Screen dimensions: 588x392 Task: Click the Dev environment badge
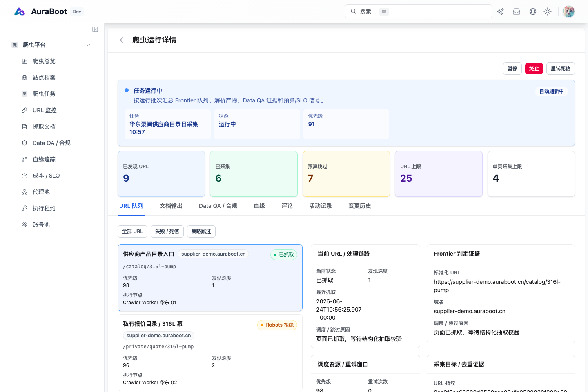pos(77,11)
